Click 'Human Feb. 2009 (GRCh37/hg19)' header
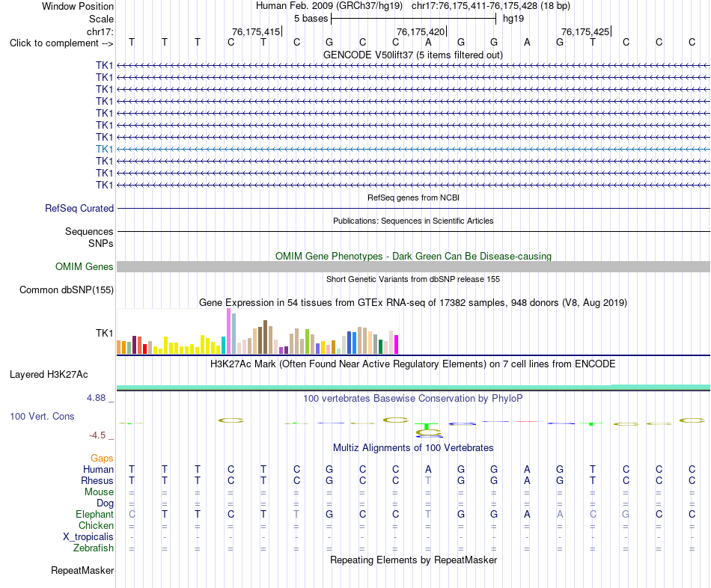This screenshot has width=711, height=588. (329, 6)
